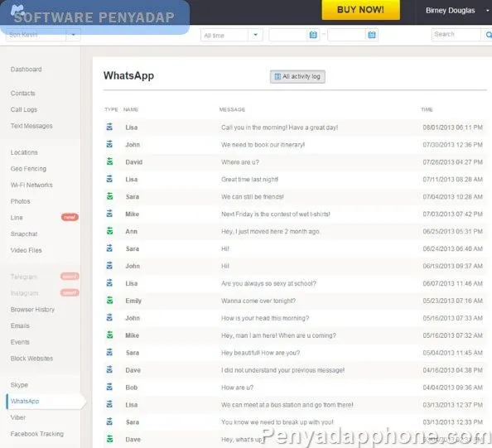Open the start date calendar icon

click(x=313, y=35)
